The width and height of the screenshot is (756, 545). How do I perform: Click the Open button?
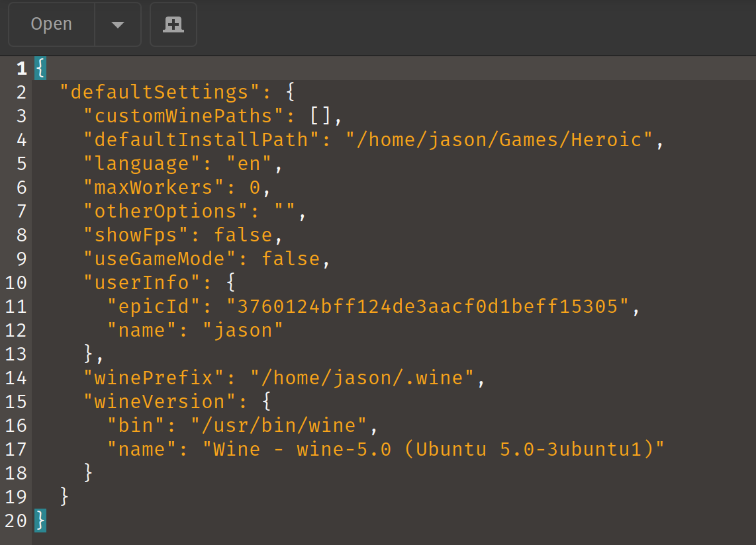(52, 24)
